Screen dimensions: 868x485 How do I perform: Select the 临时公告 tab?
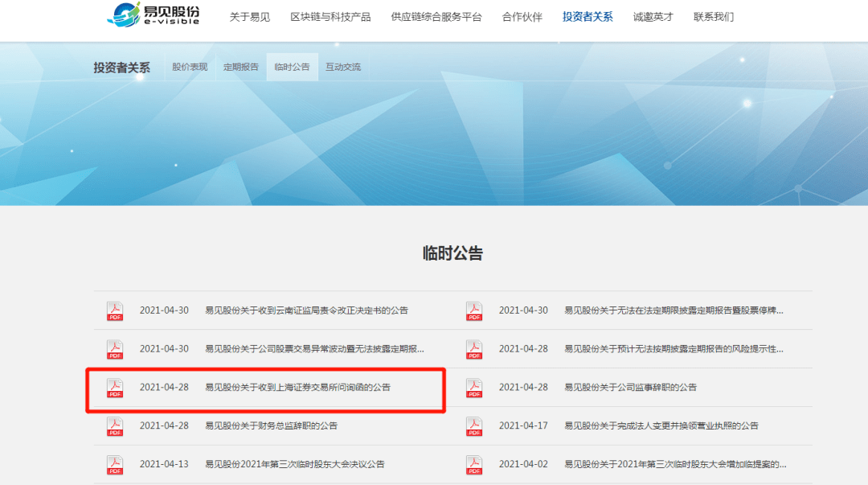[x=292, y=67]
